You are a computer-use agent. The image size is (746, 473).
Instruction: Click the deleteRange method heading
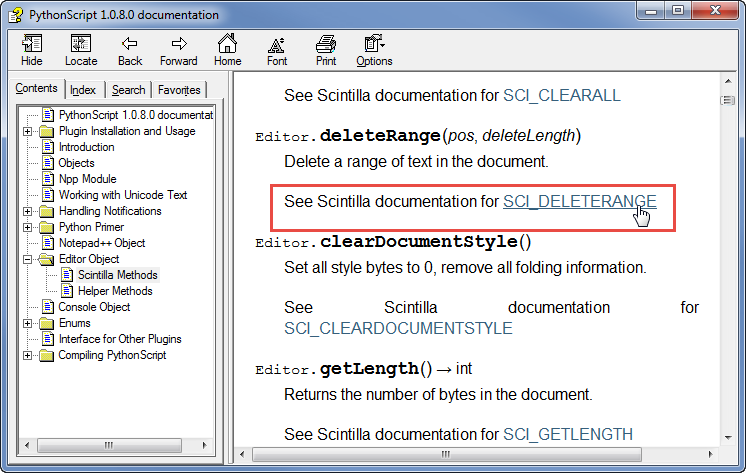(418, 136)
